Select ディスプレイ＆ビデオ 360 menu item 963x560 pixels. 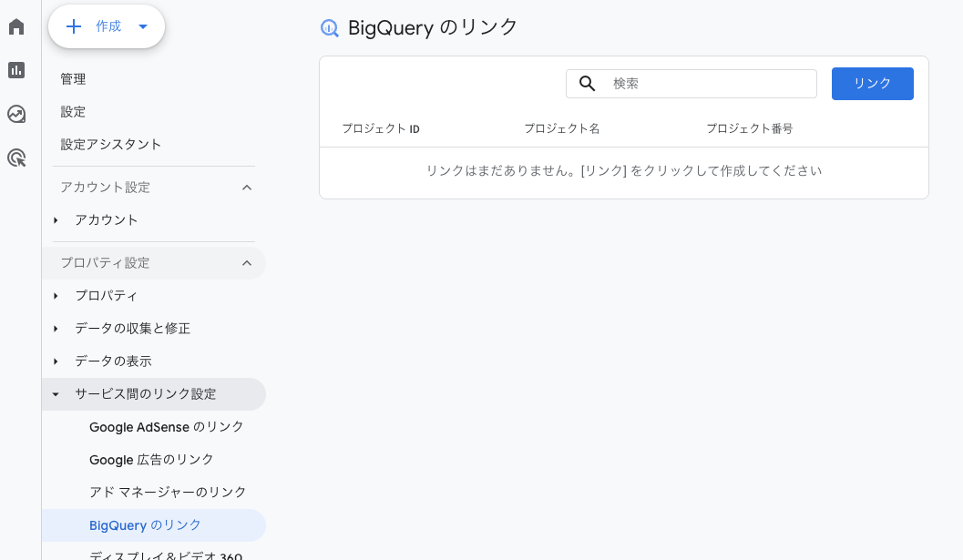(166, 555)
